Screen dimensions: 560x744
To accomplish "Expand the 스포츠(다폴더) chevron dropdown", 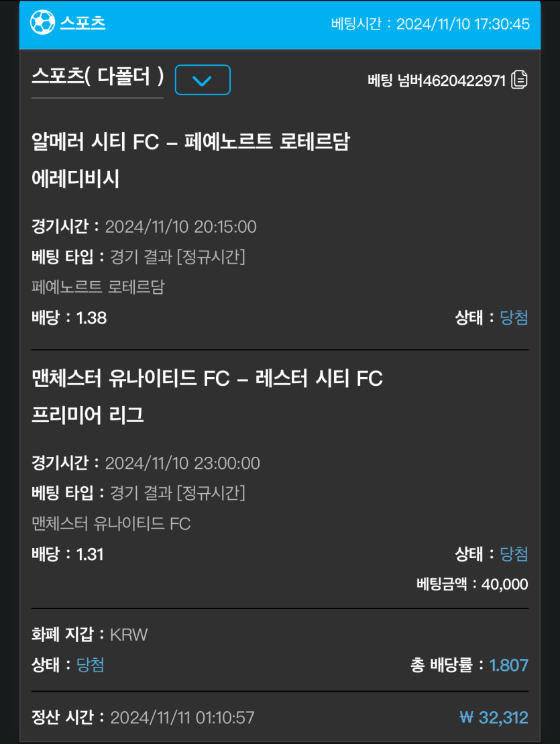I will 203,80.
